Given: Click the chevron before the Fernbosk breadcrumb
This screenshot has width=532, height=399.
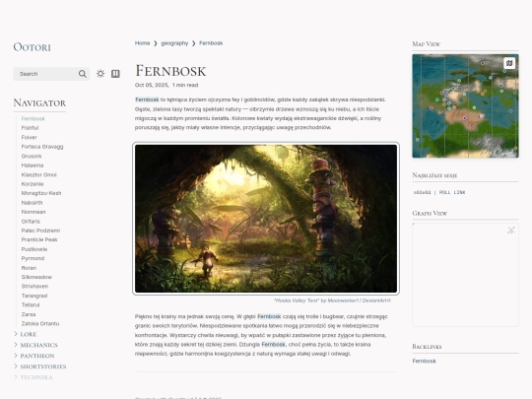Looking at the screenshot, I should pos(194,43).
